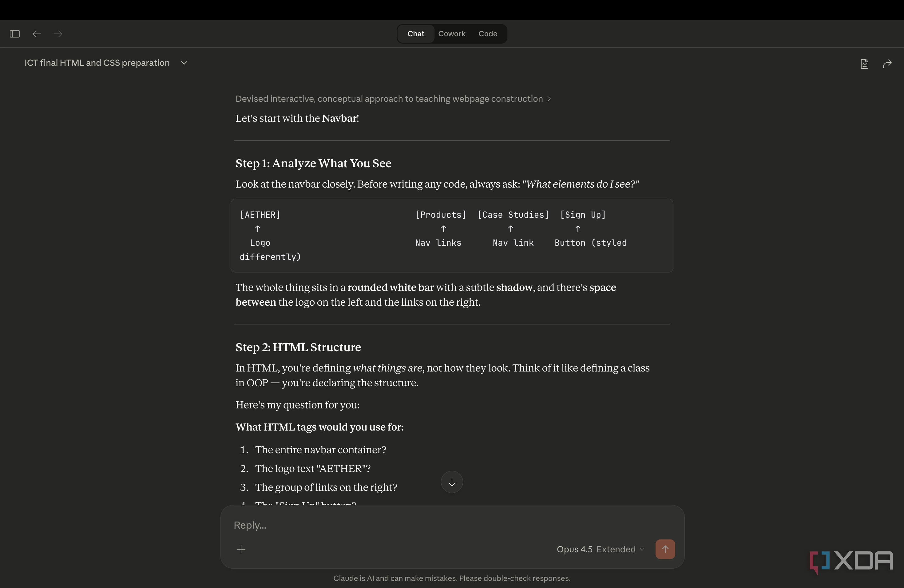Viewport: 904px width, 588px height.
Task: Click the list item about the entire navbar container
Action: tap(321, 450)
